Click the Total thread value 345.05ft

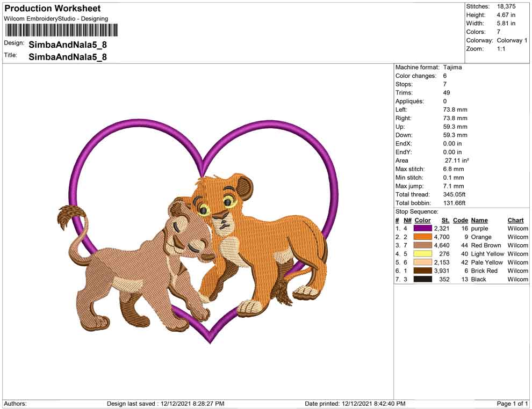454,194
